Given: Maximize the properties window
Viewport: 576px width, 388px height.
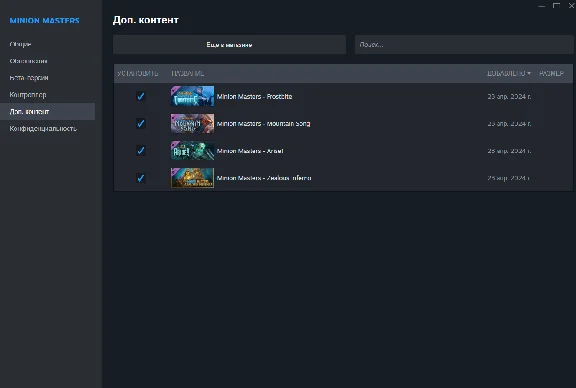Looking at the screenshot, I should pos(557,6).
